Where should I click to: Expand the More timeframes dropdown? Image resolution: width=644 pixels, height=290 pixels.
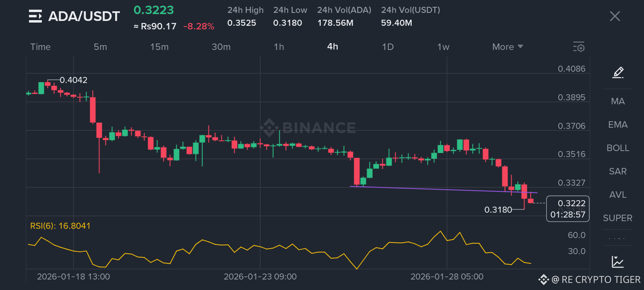pos(508,47)
